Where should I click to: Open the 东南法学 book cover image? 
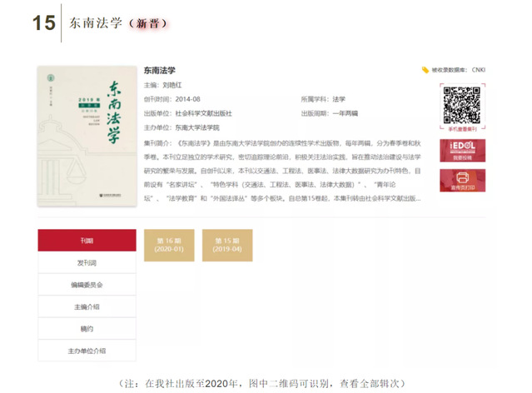pyautogui.click(x=86, y=136)
